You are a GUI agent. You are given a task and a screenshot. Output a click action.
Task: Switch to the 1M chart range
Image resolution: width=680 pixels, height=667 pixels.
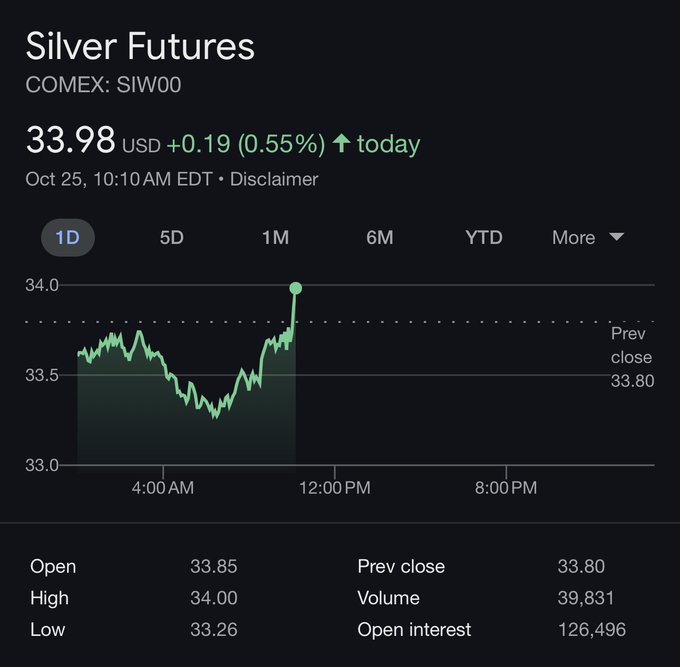coord(275,237)
